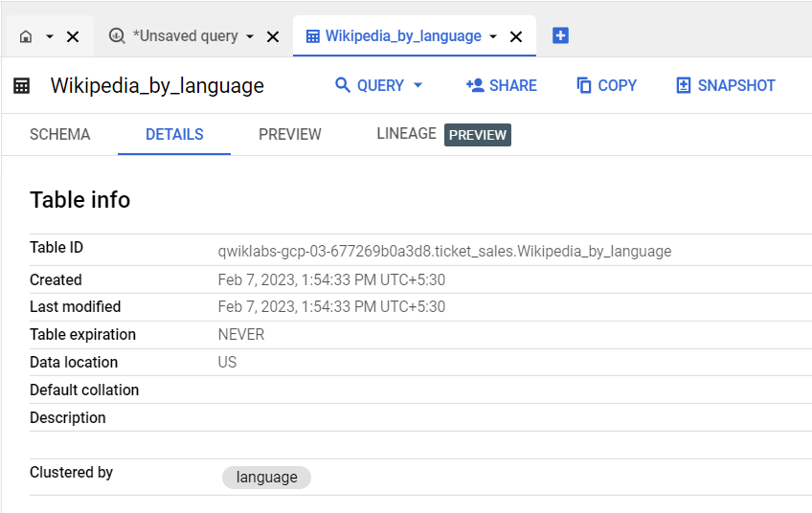Viewport: 812px width, 513px height.
Task: Close the Wikipedia_by_language tab
Action: tap(516, 36)
